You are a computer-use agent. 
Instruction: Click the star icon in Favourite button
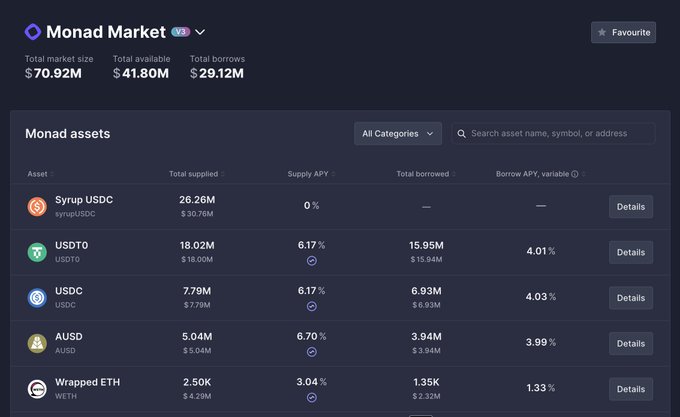pyautogui.click(x=602, y=33)
